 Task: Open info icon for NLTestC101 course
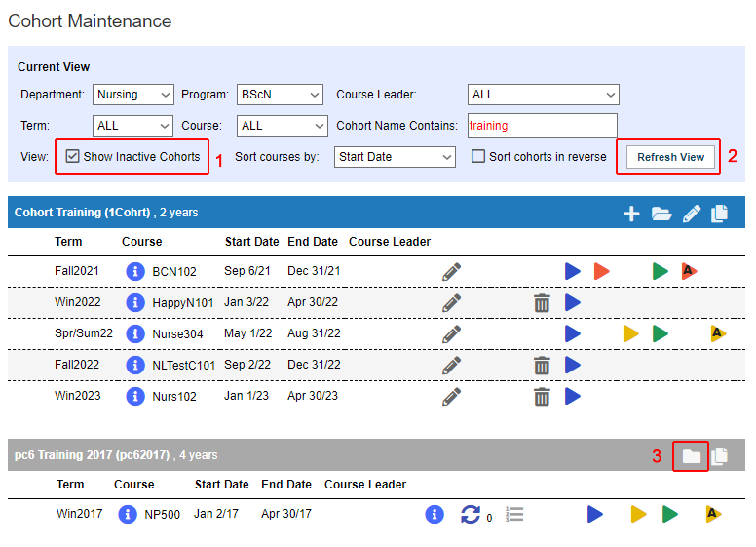[135, 365]
